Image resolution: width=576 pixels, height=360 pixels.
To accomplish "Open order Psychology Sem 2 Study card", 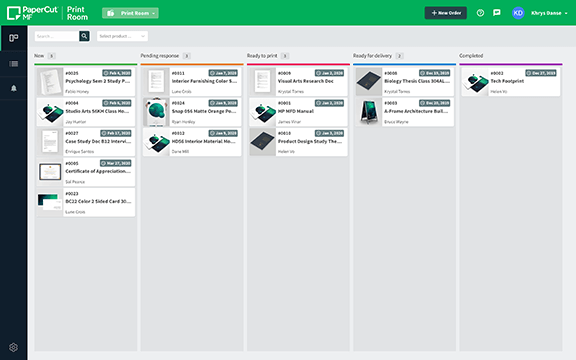I will click(x=86, y=82).
